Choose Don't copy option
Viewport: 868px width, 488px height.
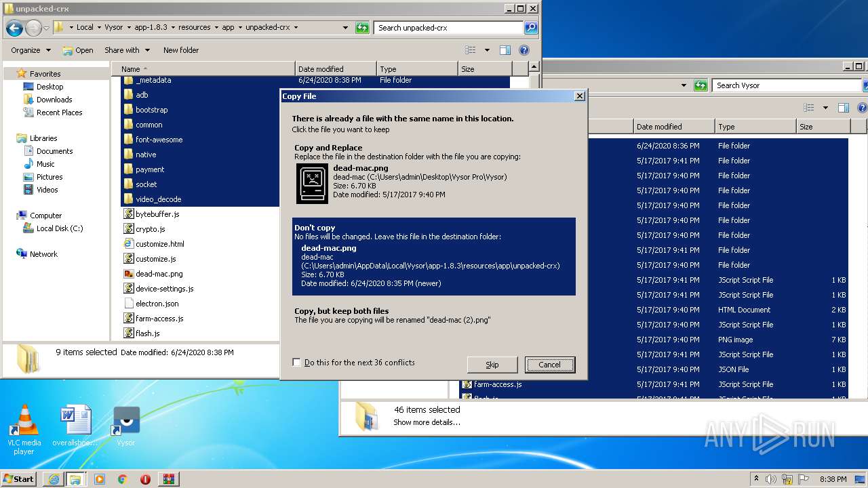tap(434, 256)
